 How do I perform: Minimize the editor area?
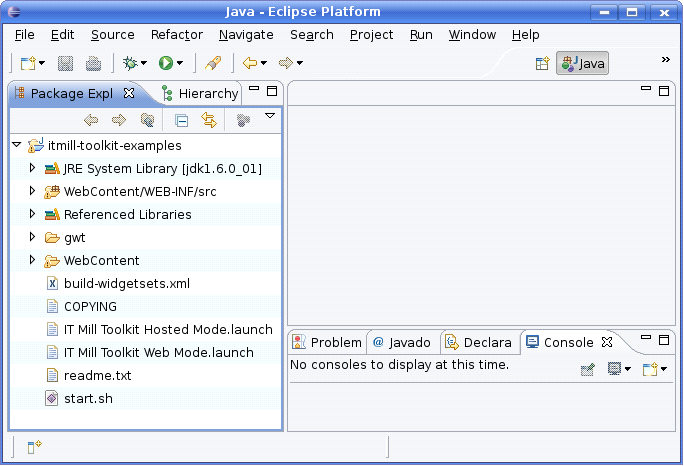point(646,89)
